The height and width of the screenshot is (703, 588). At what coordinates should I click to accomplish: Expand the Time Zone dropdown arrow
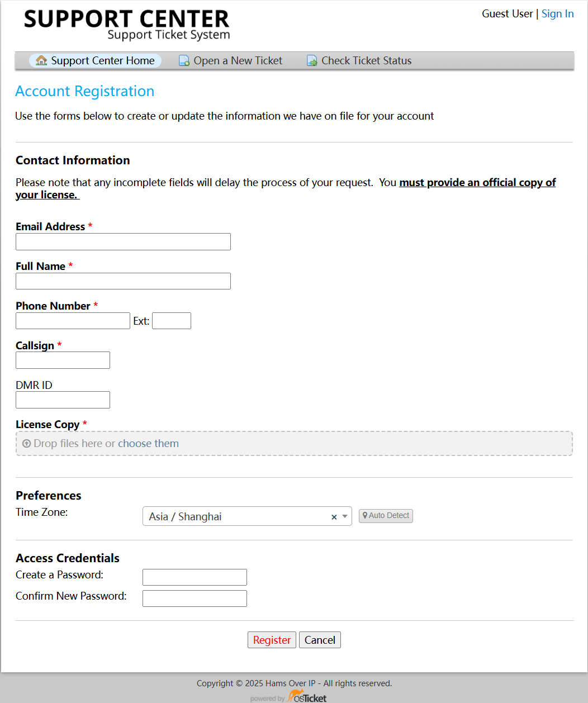(x=345, y=516)
